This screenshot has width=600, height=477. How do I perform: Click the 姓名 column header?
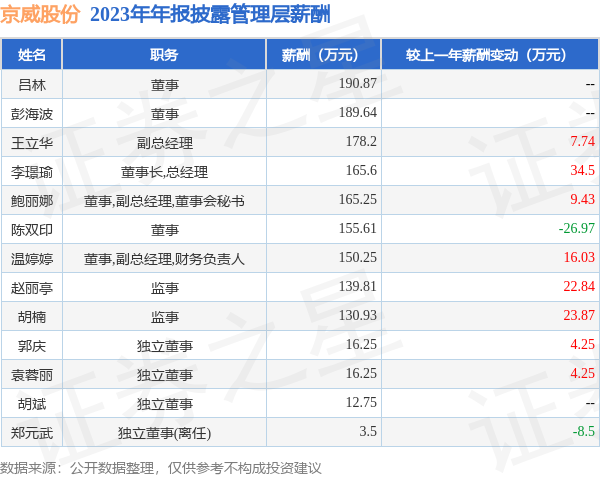pos(31,55)
